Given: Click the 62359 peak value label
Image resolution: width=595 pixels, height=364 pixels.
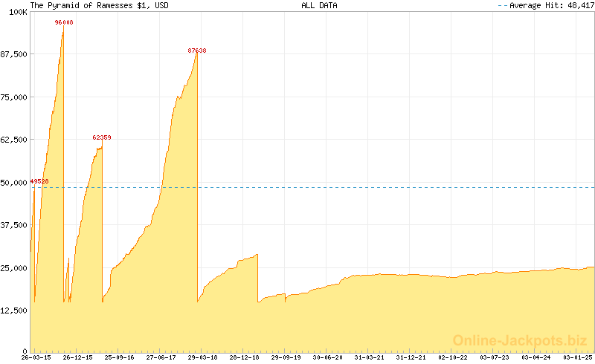Looking at the screenshot, I should pos(102,137).
